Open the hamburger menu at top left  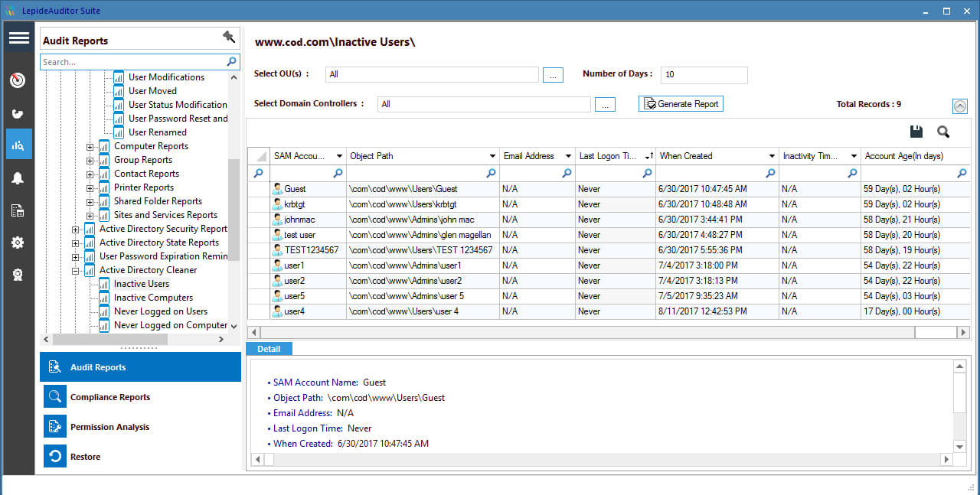pyautogui.click(x=18, y=37)
